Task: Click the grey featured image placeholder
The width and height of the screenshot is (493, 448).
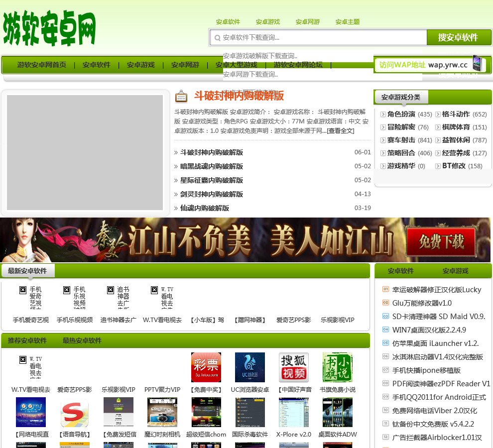Action: [x=85, y=152]
